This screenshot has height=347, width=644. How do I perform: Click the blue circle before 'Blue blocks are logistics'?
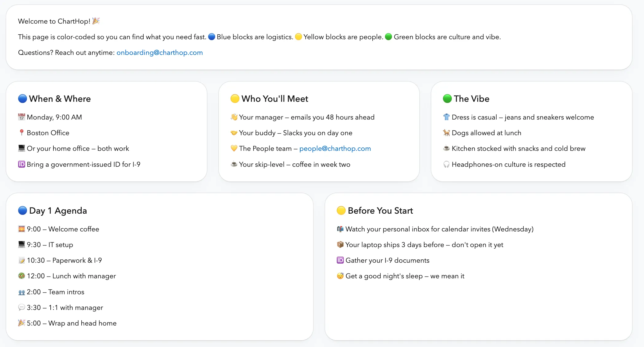[211, 37]
